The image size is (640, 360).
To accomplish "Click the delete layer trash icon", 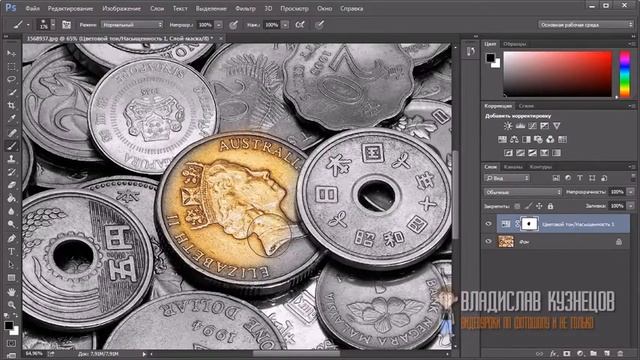I will click(x=620, y=353).
